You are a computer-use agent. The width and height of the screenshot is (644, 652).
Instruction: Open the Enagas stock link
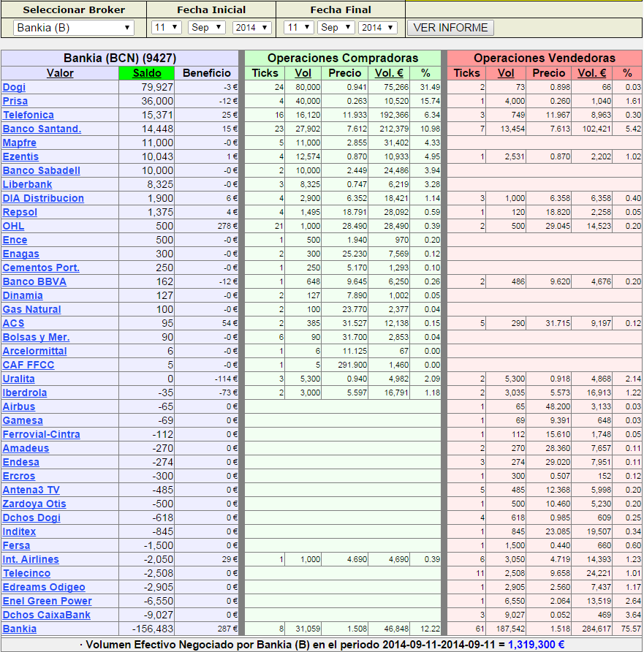(x=20, y=254)
